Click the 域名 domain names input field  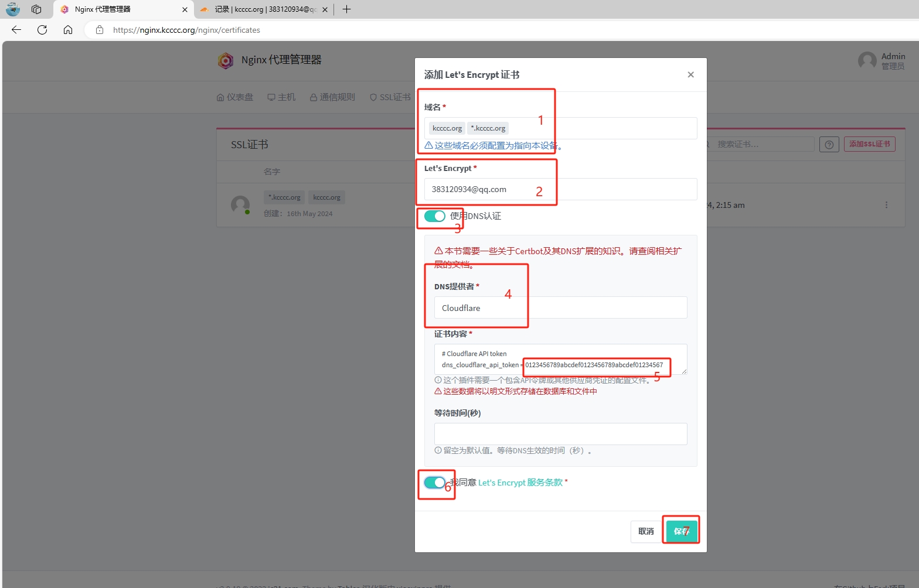coord(560,128)
